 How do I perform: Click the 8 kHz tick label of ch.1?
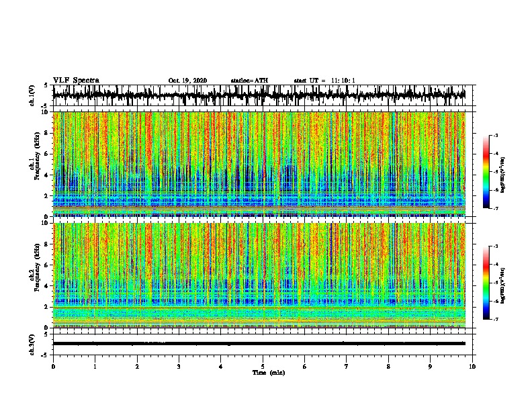click(x=46, y=133)
